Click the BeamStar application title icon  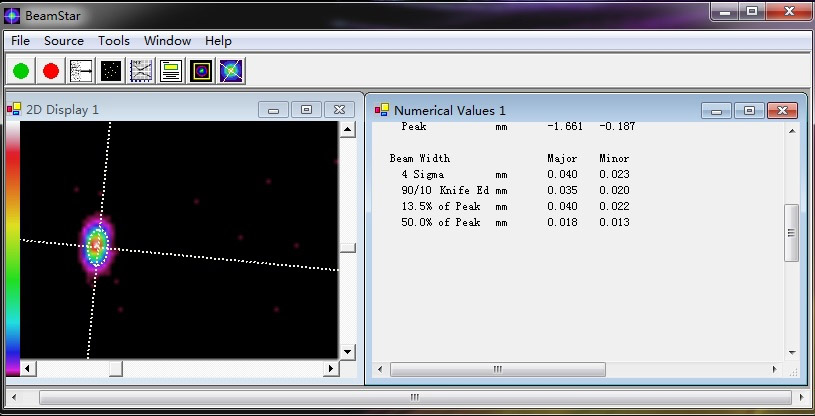tap(12, 16)
